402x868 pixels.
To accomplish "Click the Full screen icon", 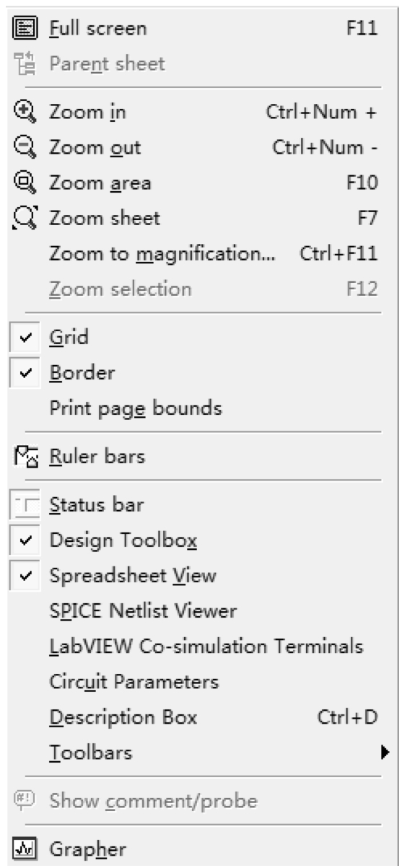I will [22, 29].
